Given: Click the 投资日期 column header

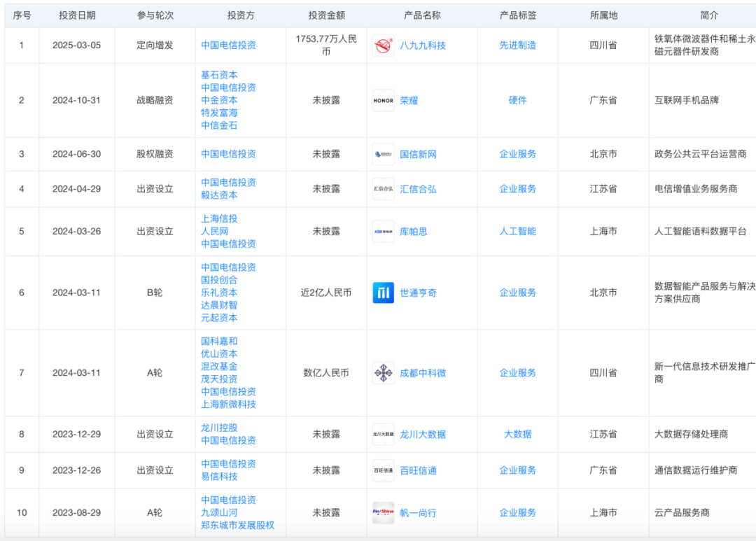Looking at the screenshot, I should click(77, 15).
